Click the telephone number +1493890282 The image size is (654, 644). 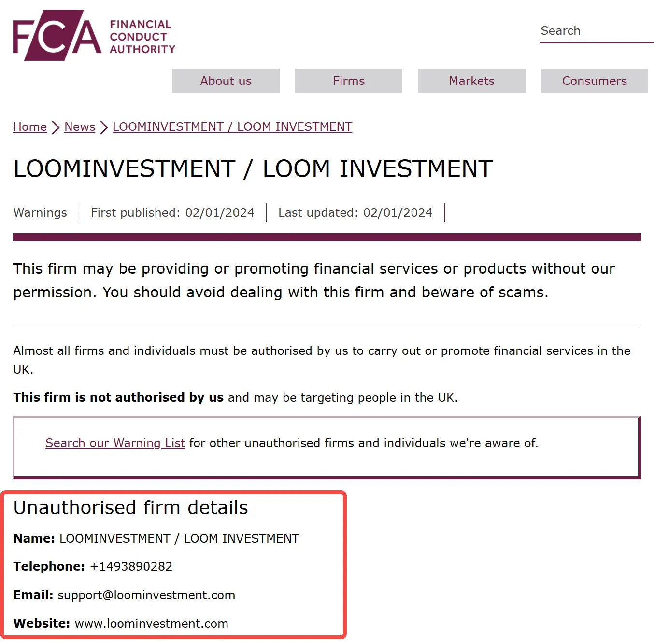131,566
